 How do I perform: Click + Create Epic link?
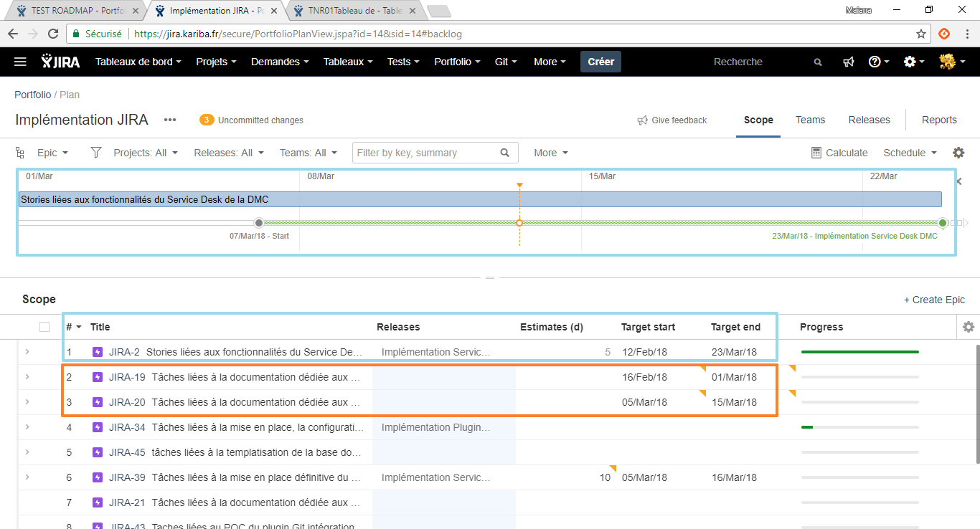point(934,300)
